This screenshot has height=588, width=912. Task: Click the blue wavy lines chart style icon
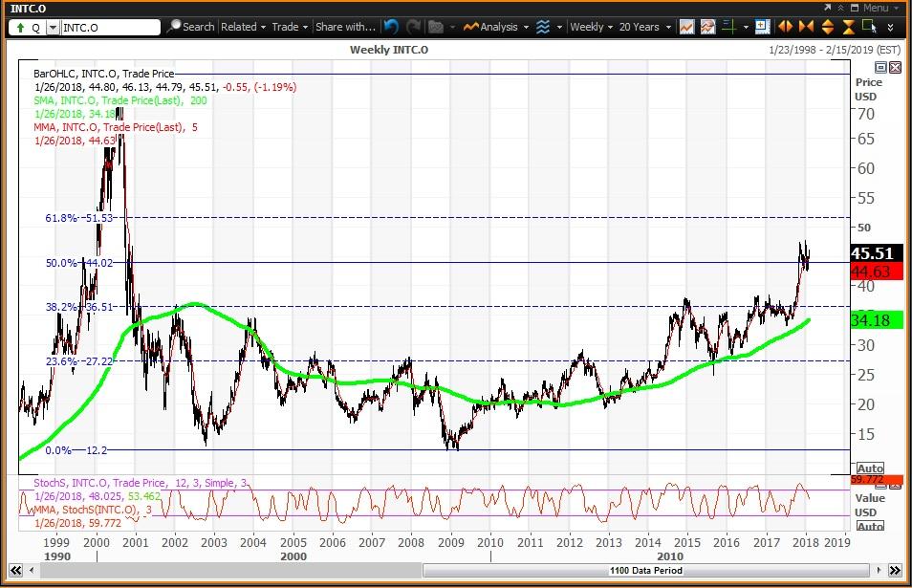[x=543, y=27]
